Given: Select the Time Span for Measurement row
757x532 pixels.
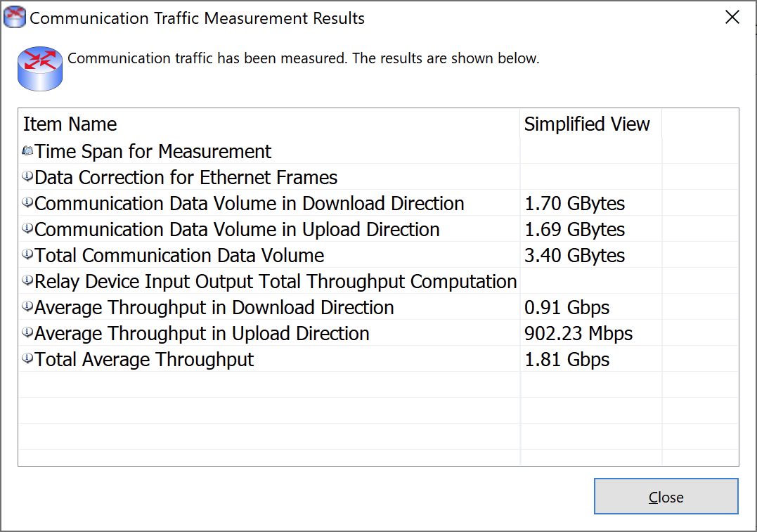Looking at the screenshot, I should pos(378,151).
